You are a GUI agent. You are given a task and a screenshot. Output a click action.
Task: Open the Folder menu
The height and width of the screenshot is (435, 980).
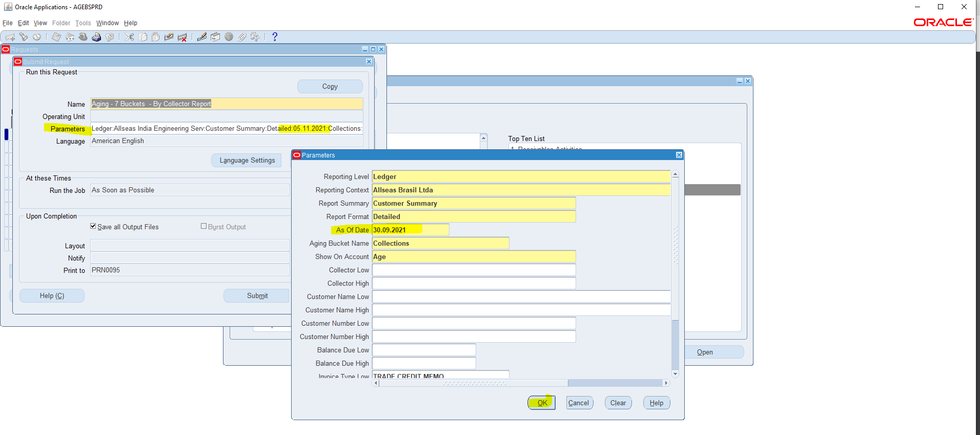(62, 23)
